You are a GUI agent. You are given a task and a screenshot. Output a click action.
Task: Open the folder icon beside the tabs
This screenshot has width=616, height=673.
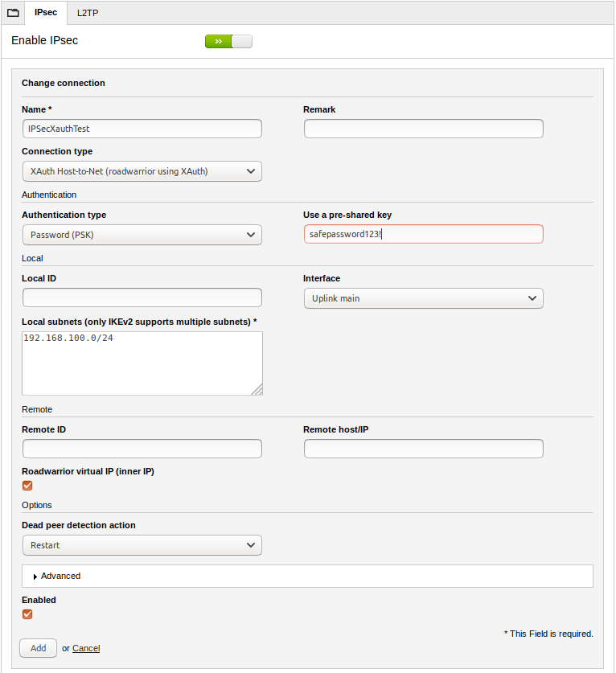[x=12, y=13]
